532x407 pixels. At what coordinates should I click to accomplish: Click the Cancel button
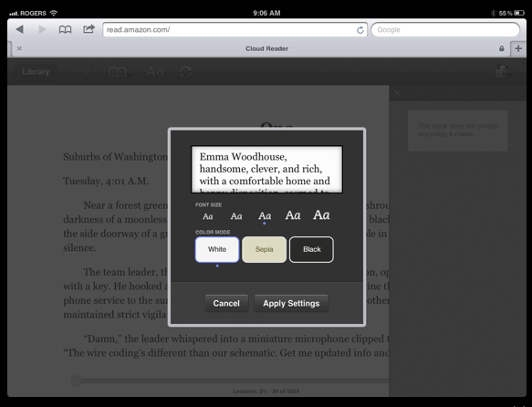point(226,303)
